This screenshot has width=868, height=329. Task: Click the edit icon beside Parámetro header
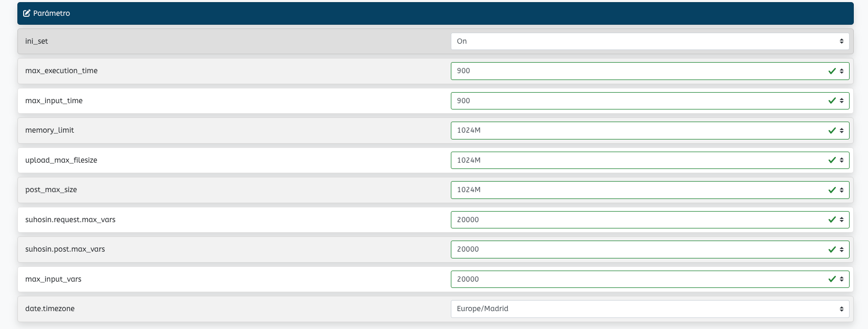point(26,13)
